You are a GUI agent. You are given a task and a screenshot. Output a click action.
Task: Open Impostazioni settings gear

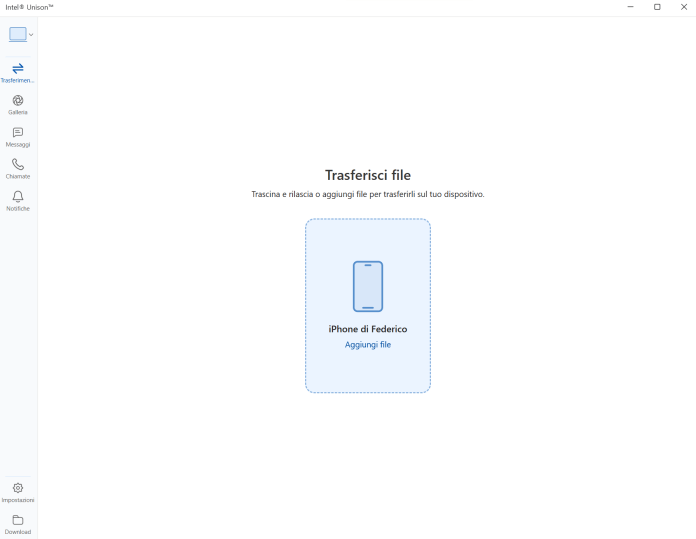point(18,493)
